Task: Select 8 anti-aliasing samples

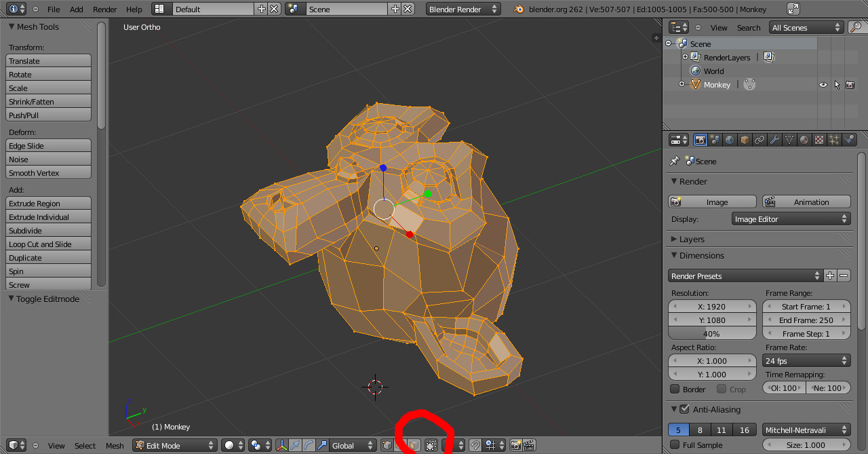Action: click(700, 430)
